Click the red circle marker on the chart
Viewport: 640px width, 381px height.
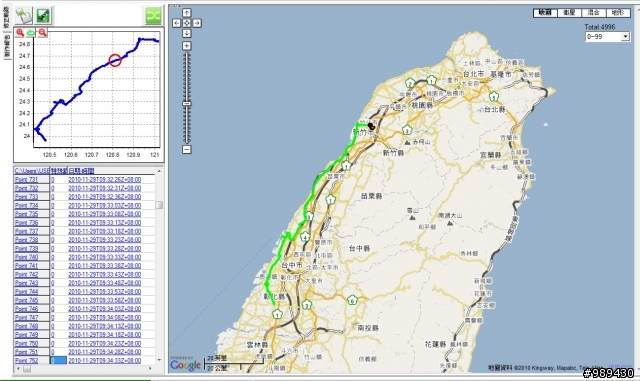coord(115,60)
